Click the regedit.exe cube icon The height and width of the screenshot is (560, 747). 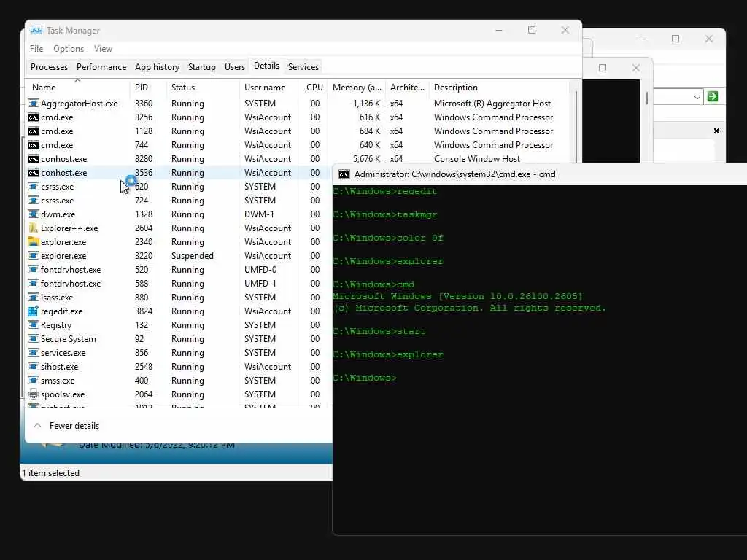click(x=34, y=311)
